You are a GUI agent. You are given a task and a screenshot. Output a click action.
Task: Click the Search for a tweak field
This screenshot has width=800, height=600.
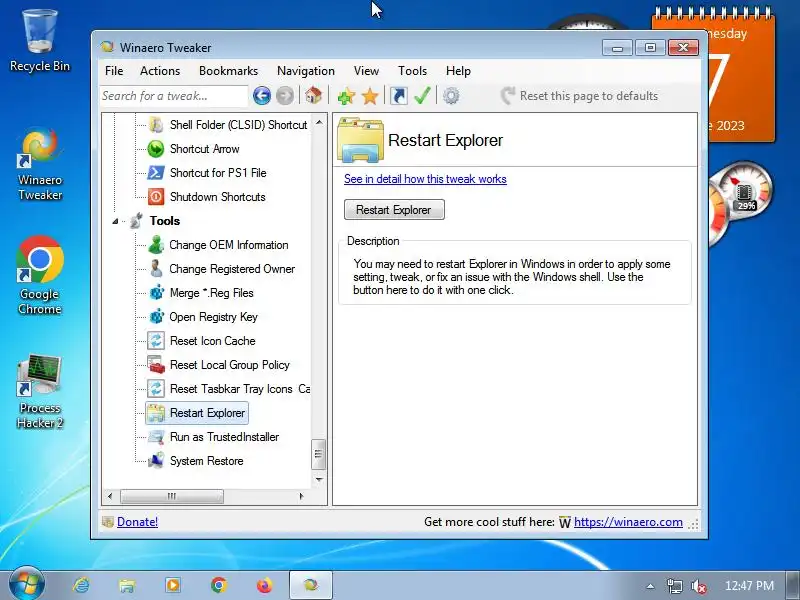coord(174,96)
